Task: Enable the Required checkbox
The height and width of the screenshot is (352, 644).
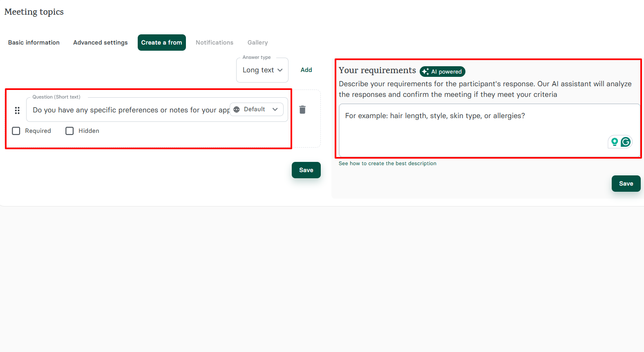Action: (16, 131)
